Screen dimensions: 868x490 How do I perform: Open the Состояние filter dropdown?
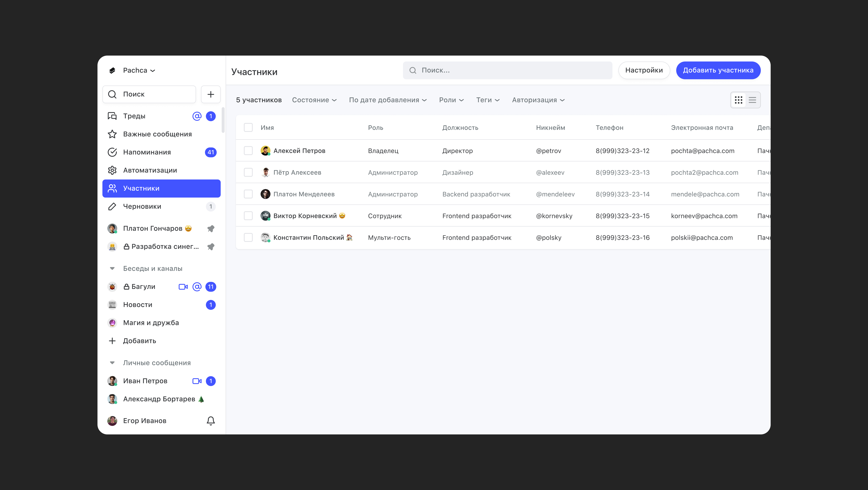tap(314, 100)
